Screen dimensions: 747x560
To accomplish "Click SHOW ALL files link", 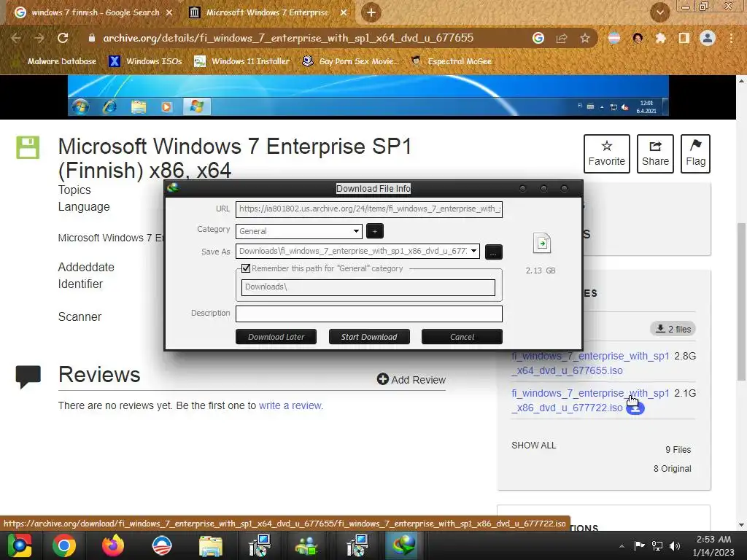I will click(x=533, y=446).
